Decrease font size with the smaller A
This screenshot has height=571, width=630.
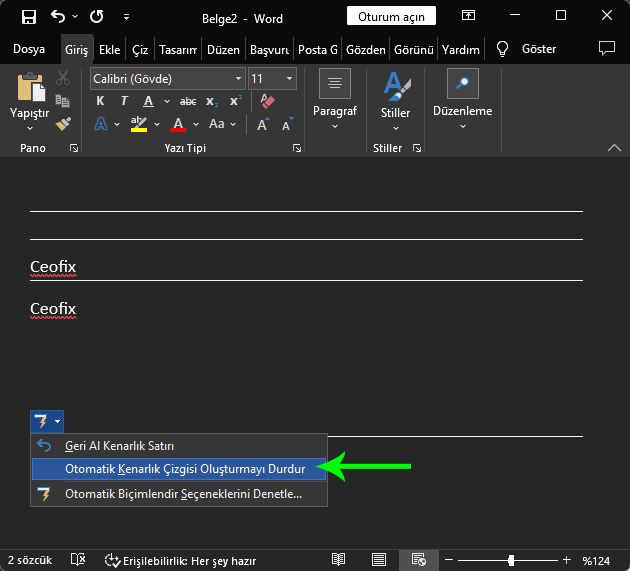[287, 125]
